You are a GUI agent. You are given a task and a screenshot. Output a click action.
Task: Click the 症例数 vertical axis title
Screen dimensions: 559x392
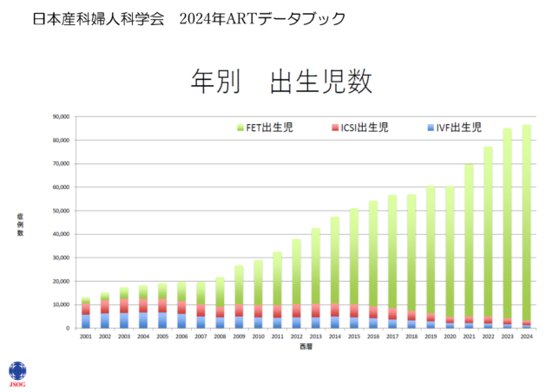click(x=20, y=225)
